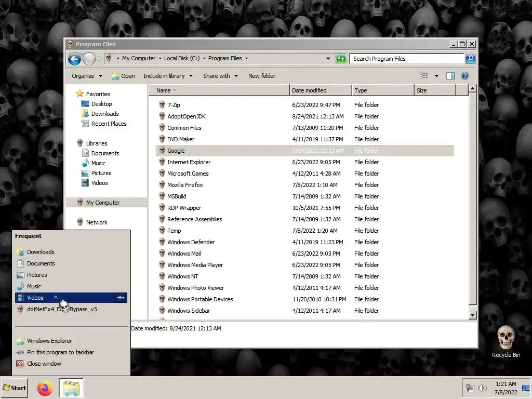Viewport: 532px width, 399px height.
Task: Select the AdoptOpenJDK folder icon
Action: 162,116
